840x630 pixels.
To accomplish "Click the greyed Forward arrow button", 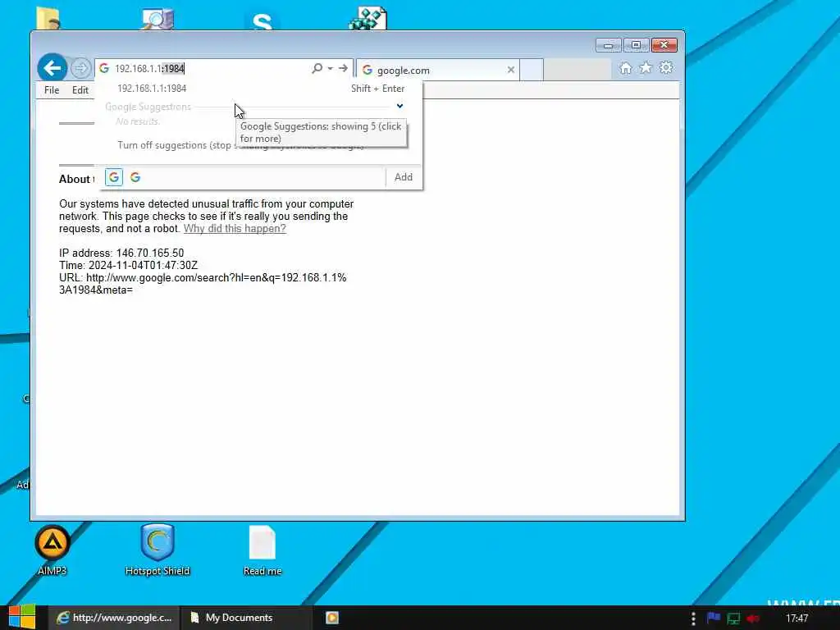I will click(x=81, y=68).
